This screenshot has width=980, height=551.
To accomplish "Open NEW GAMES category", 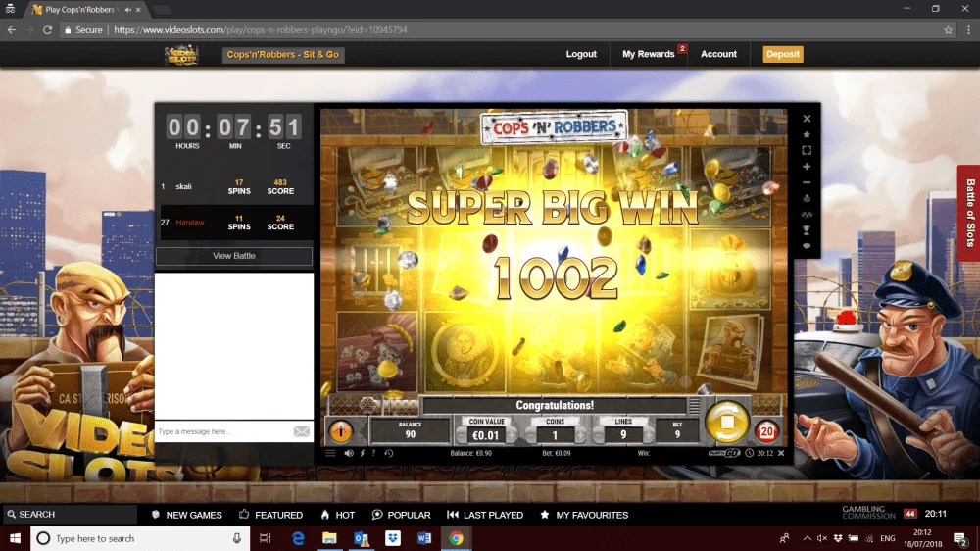I will pyautogui.click(x=187, y=515).
